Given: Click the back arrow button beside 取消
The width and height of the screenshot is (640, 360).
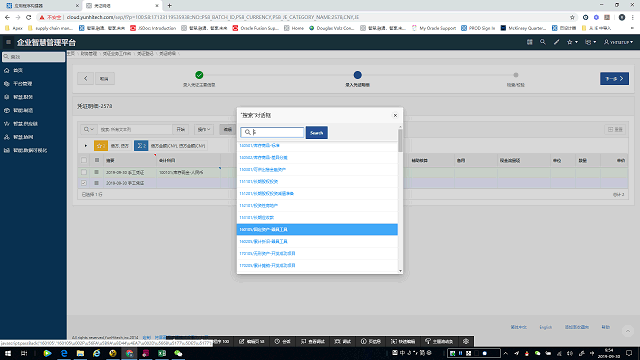Looking at the screenshot, I should coord(86,78).
